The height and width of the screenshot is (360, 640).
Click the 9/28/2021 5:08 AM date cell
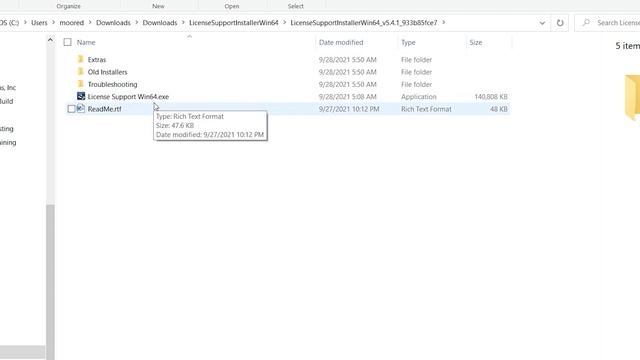click(347, 97)
